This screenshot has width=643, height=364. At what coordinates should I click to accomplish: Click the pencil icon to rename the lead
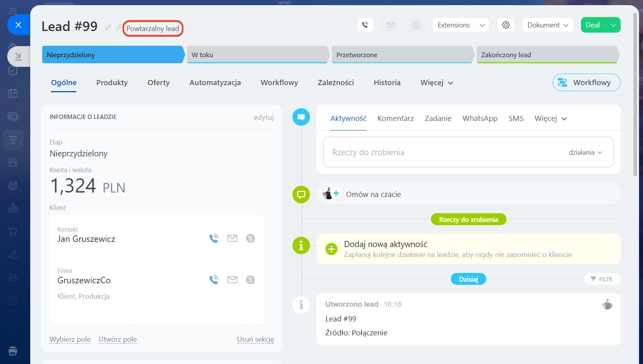tap(108, 27)
